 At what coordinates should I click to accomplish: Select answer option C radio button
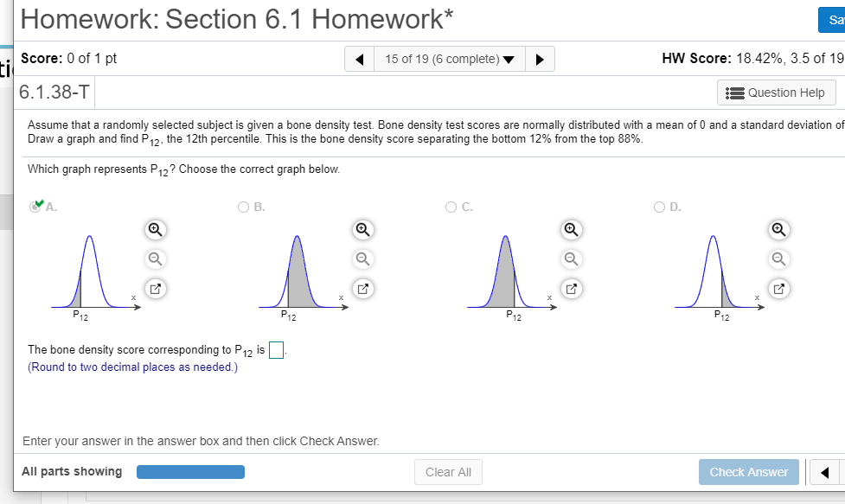pyautogui.click(x=451, y=207)
